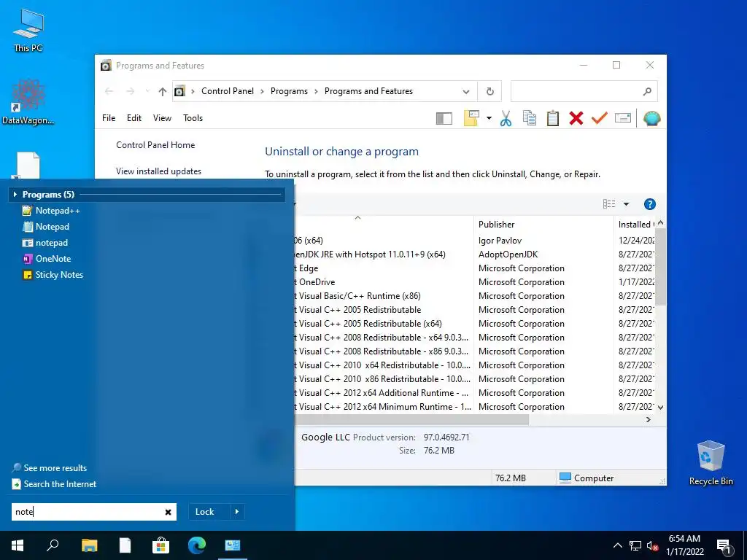
Task: Open Microsoft Store from the taskbar
Action: [x=160, y=545]
